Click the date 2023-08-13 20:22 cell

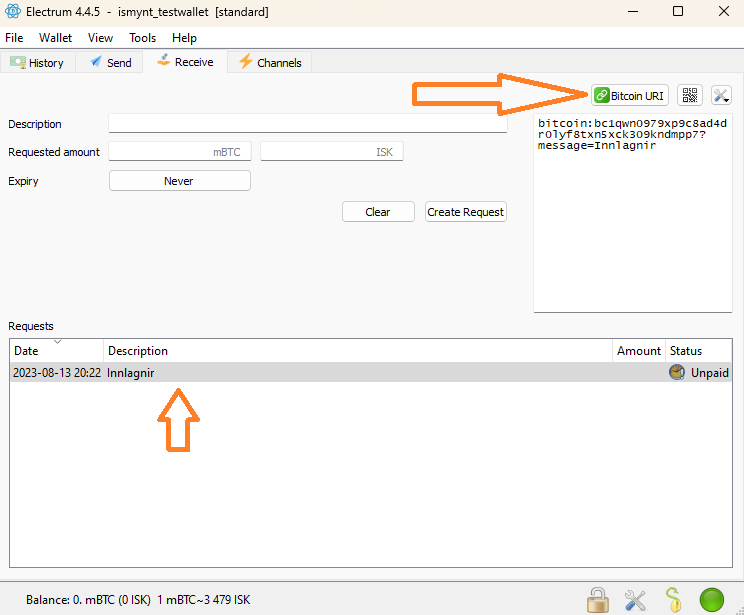[57, 373]
